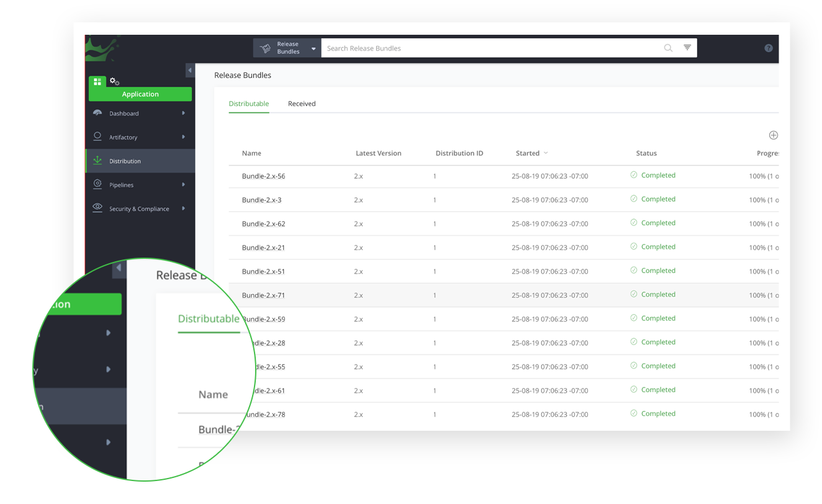Open the Security & Compliance sidebar item

tap(139, 209)
